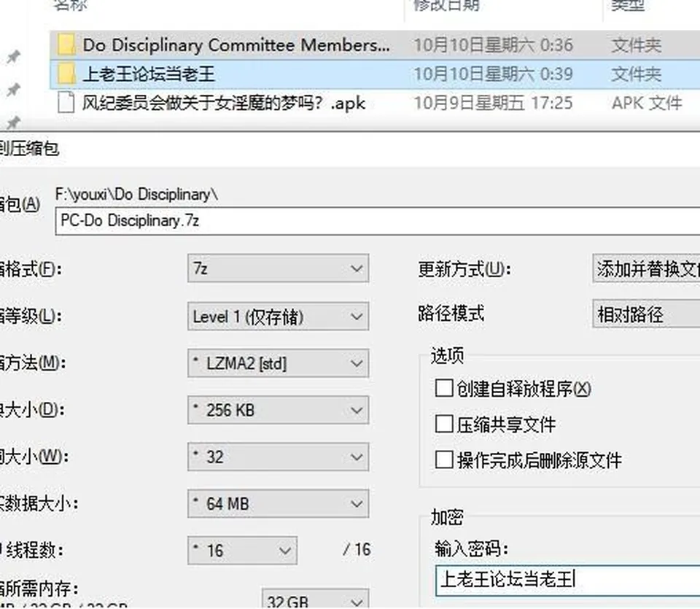The height and width of the screenshot is (609, 700).
Task: Open the 7z archive format dropdown
Action: pyautogui.click(x=278, y=268)
